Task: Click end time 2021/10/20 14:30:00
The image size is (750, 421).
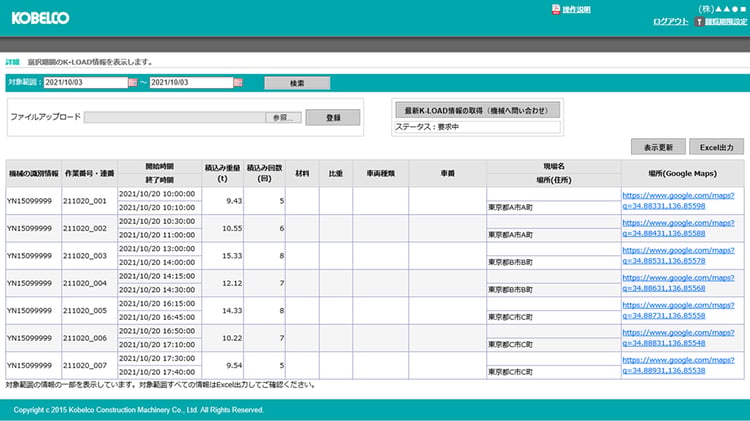Action: pos(157,289)
